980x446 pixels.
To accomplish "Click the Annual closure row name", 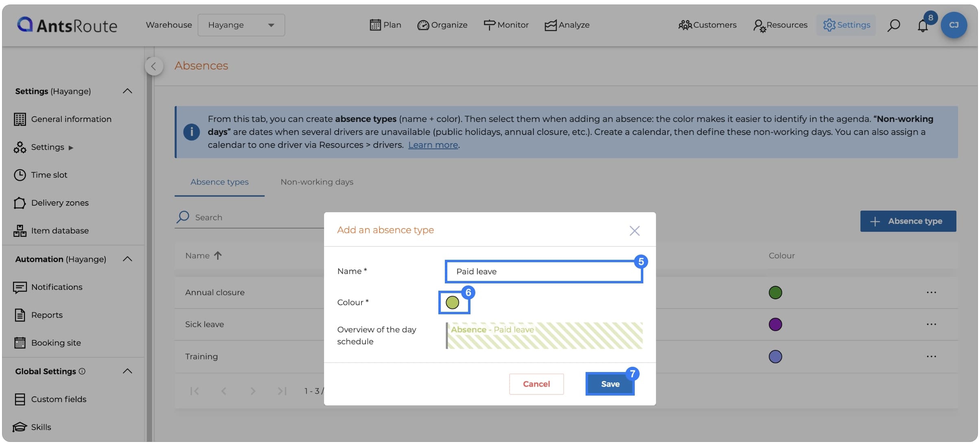I will [x=215, y=292].
